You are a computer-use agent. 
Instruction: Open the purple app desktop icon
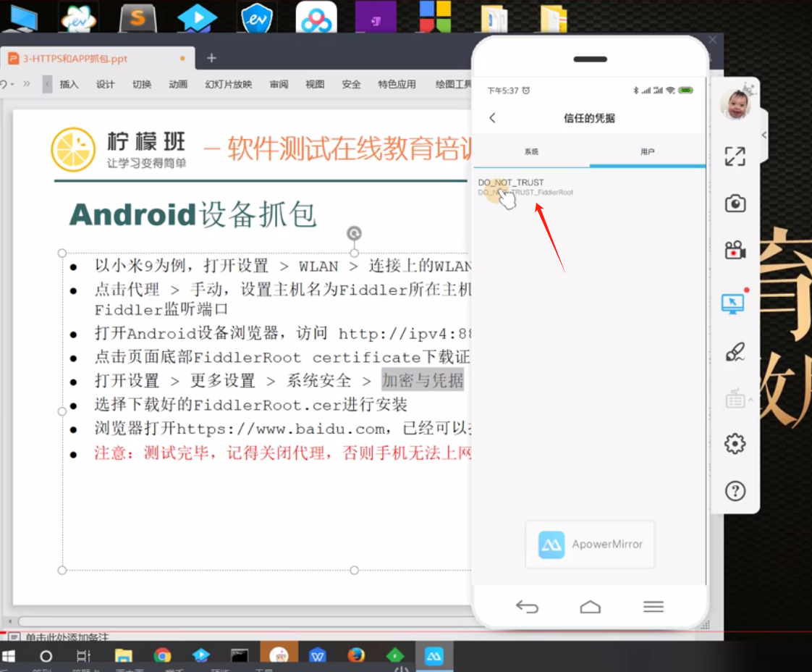[x=376, y=17]
